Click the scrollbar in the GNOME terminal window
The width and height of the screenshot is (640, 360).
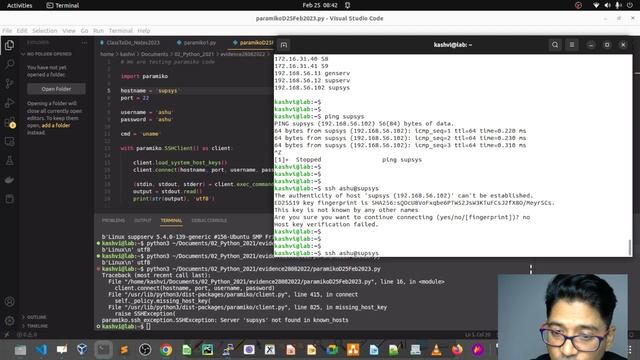(630, 247)
